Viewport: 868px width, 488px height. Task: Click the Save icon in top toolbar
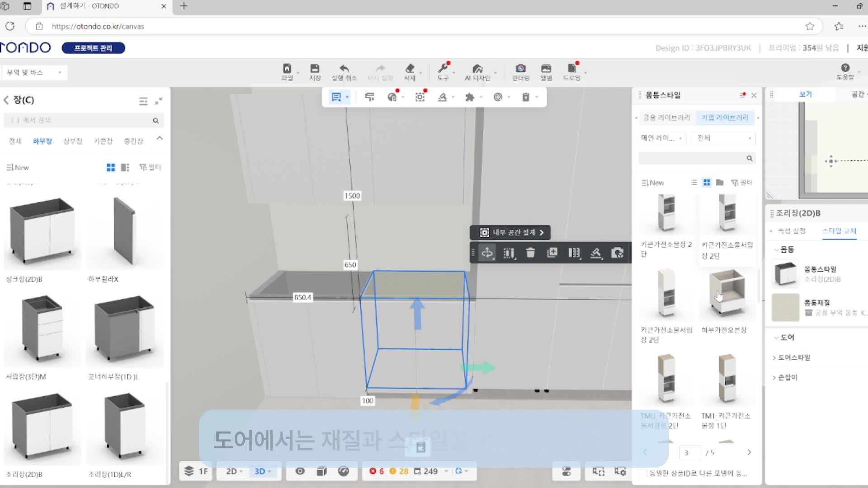(x=315, y=69)
